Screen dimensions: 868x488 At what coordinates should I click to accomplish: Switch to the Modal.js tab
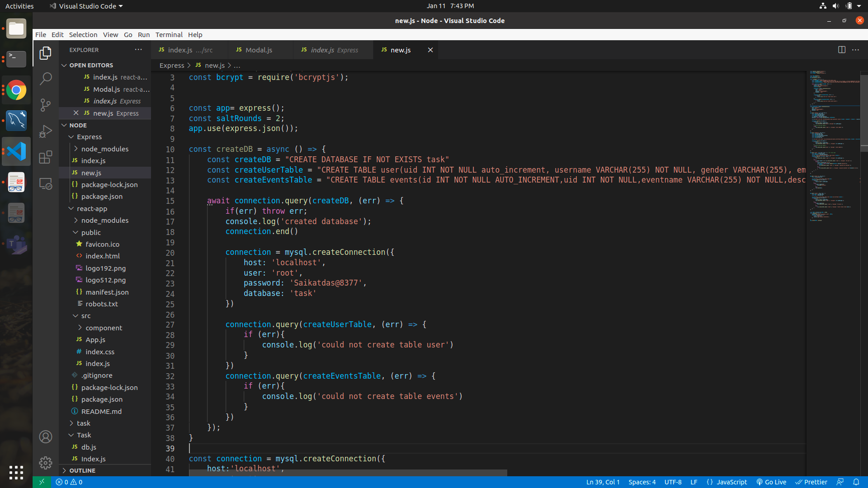click(x=259, y=50)
